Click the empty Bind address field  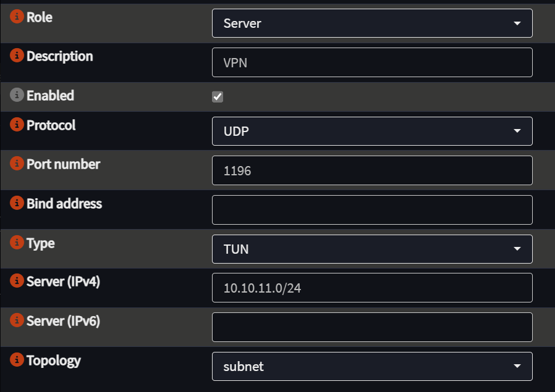372,210
